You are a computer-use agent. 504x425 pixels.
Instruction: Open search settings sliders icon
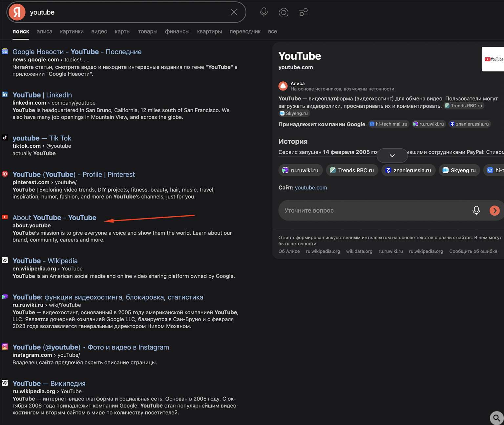[x=304, y=12]
